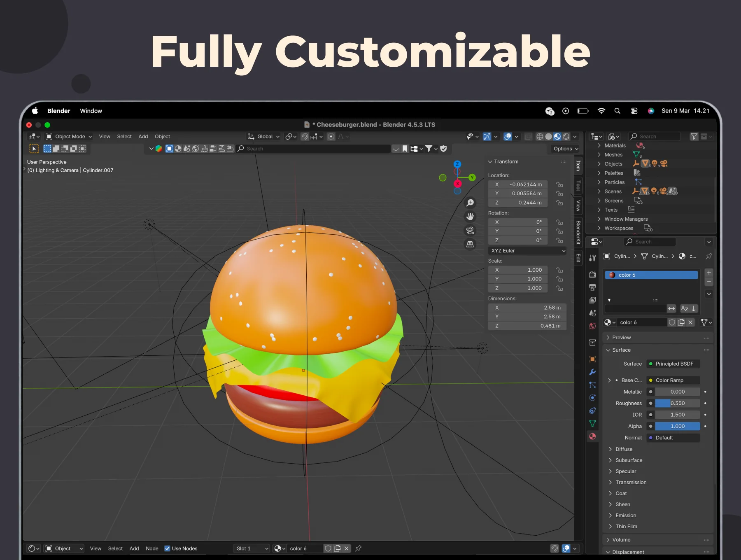
Task: Click the Default normal button
Action: coord(673,438)
